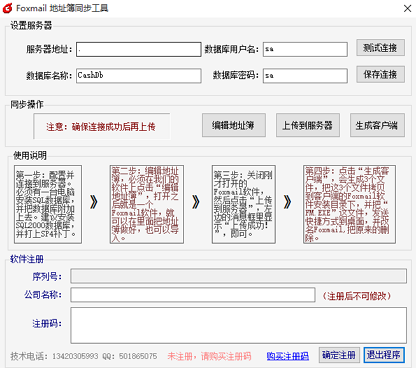Open 编辑地址簿 address book editor
Viewport: 416px width, 368px height.
point(234,125)
